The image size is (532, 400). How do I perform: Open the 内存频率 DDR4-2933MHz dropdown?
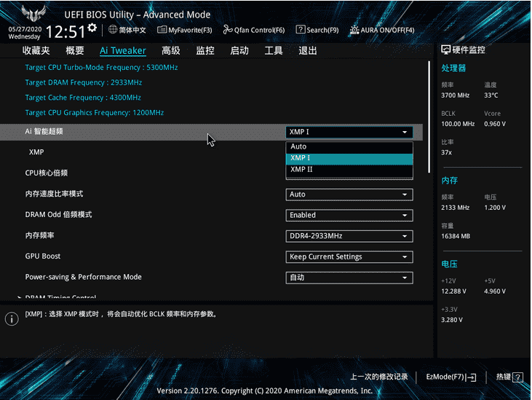[x=349, y=236]
